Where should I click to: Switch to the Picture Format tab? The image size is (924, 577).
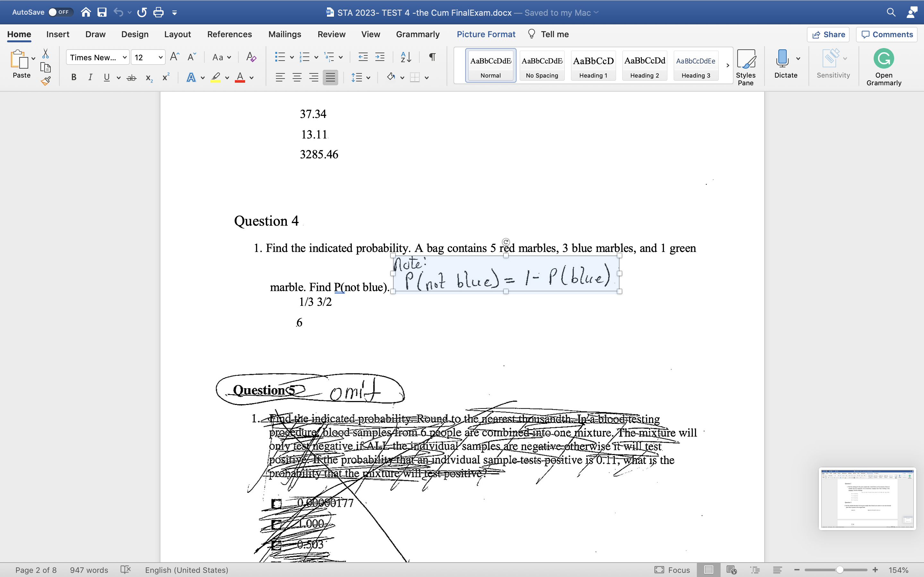(x=486, y=34)
